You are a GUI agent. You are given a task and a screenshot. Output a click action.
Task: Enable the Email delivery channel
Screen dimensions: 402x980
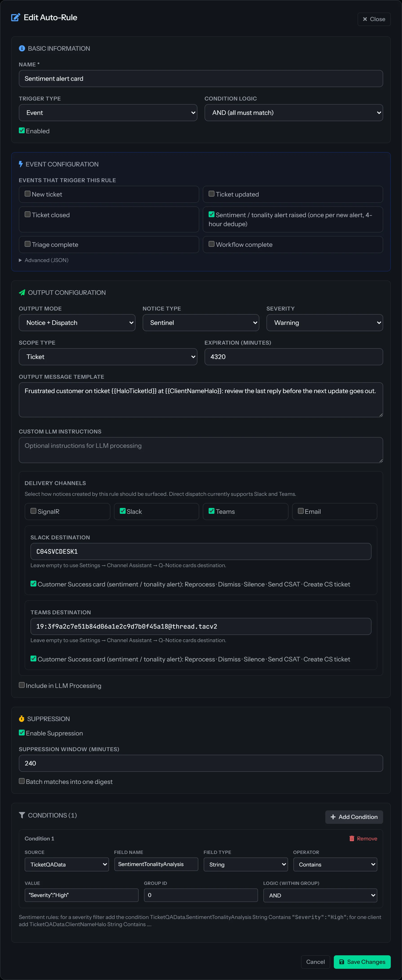(x=301, y=511)
